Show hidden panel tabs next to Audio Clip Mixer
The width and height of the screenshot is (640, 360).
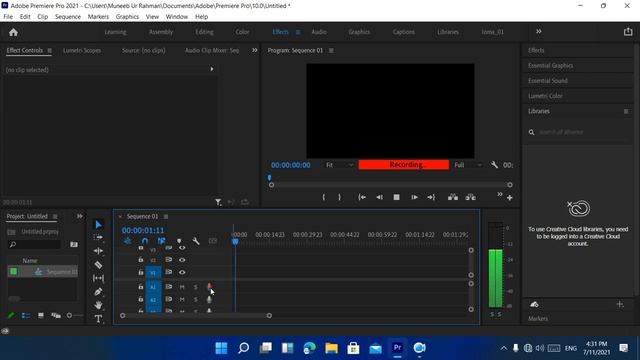(x=255, y=50)
